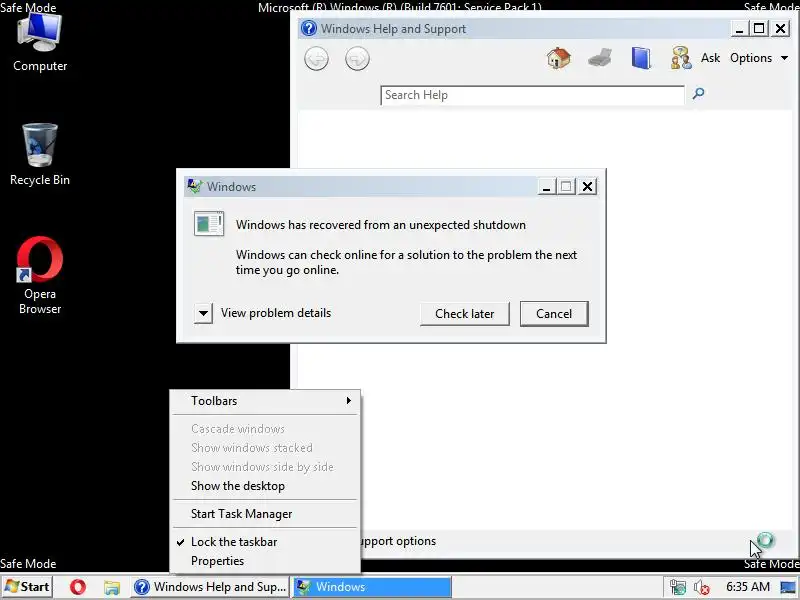Click the Show desktop icon near the clock
The image size is (800, 600).
788,587
